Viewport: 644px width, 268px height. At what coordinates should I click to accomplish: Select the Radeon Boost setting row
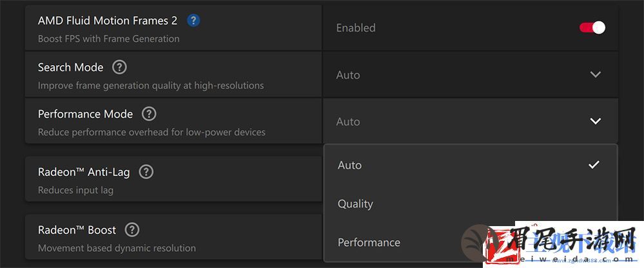174,237
